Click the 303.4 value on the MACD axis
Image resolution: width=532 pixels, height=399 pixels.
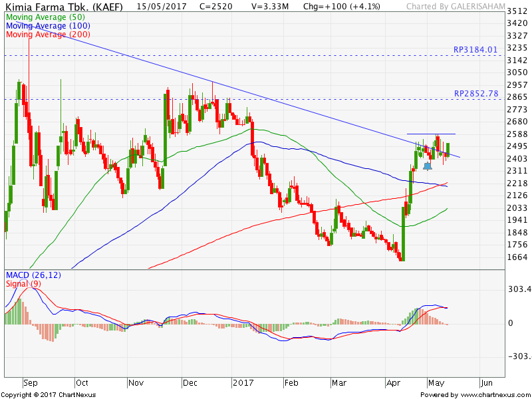tap(519, 289)
